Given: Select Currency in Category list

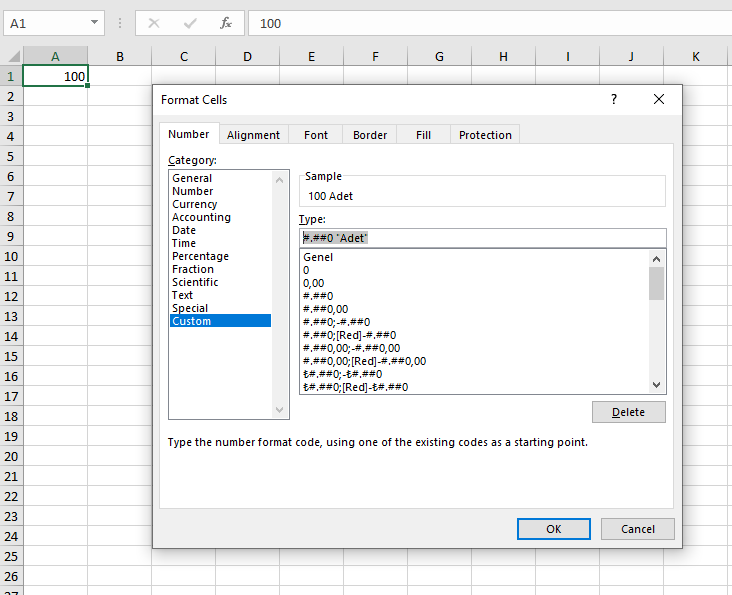Looking at the screenshot, I should (x=194, y=204).
